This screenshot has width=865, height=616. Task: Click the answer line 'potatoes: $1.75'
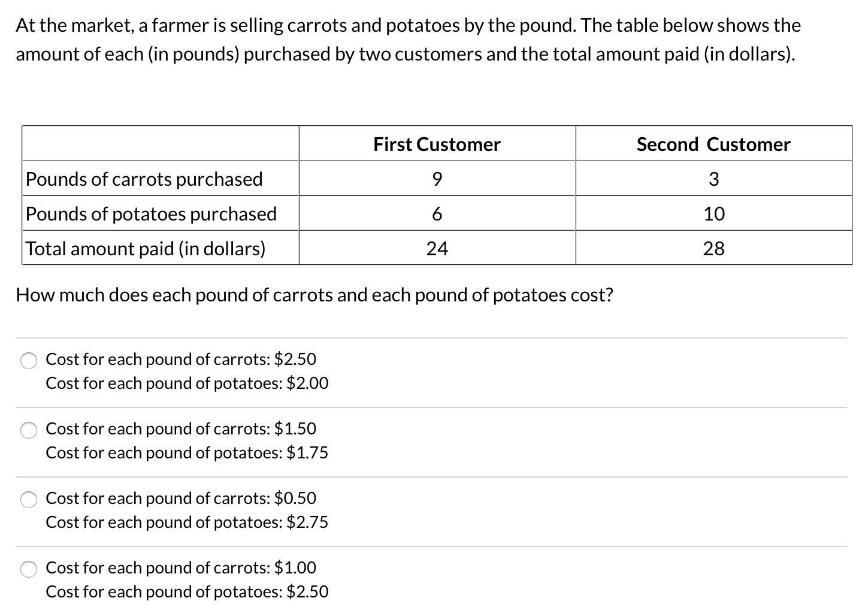tap(187, 453)
